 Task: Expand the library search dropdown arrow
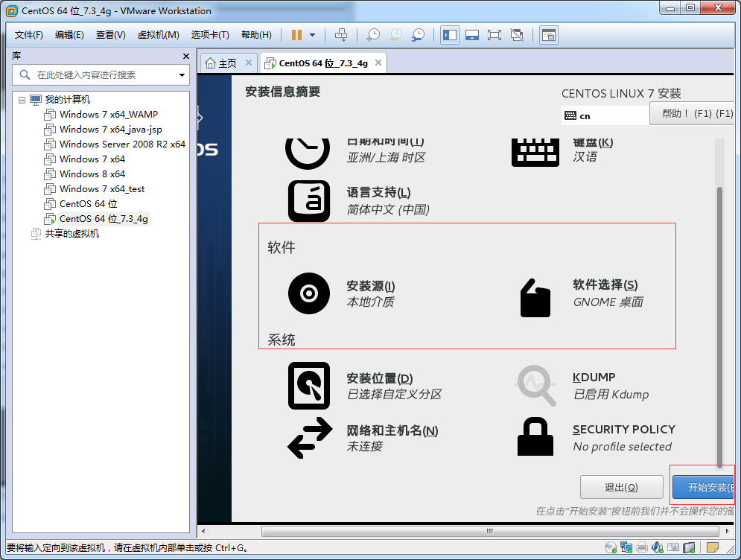pyautogui.click(x=182, y=75)
